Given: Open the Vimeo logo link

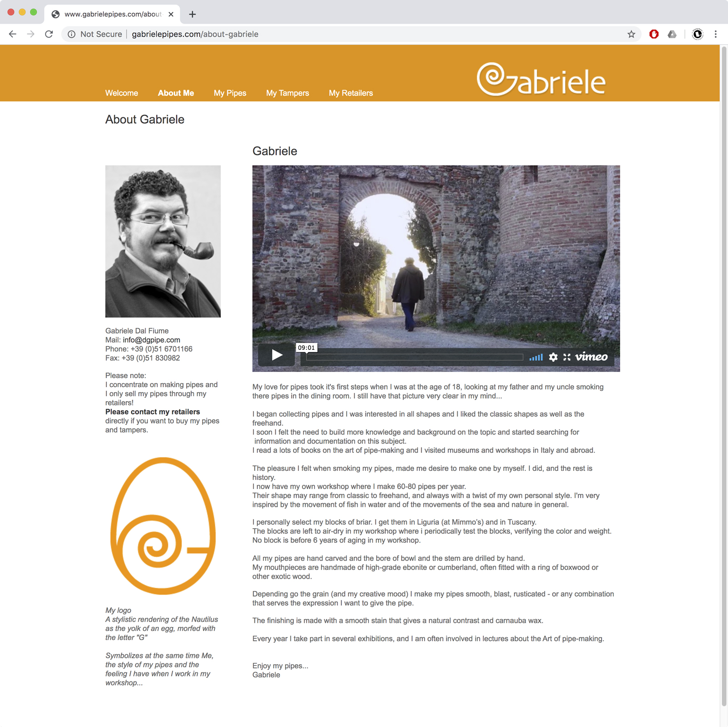Looking at the screenshot, I should click(591, 357).
